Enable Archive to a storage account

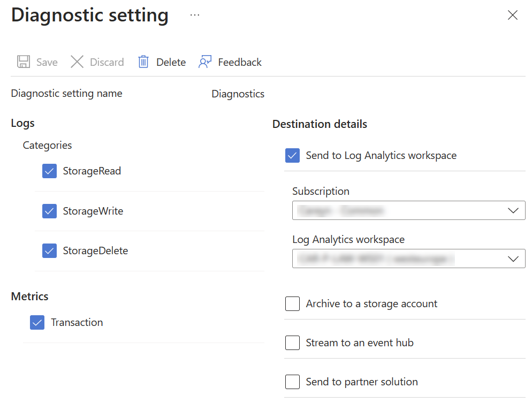pyautogui.click(x=292, y=303)
